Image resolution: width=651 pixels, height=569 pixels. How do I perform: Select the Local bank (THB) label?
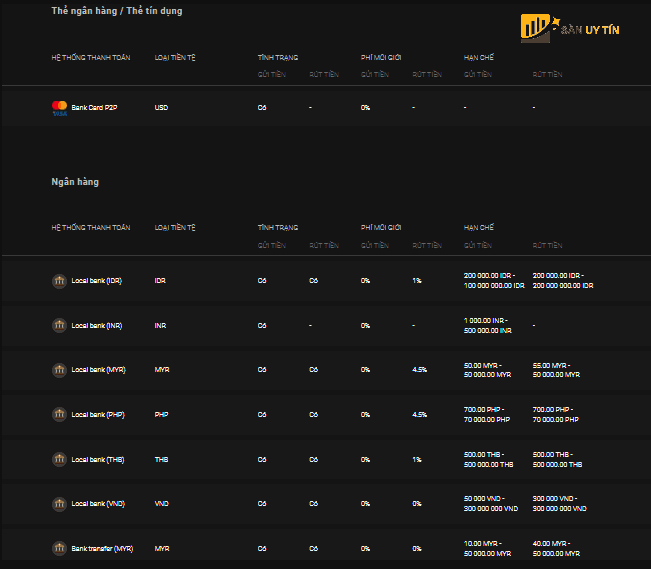tap(97, 460)
